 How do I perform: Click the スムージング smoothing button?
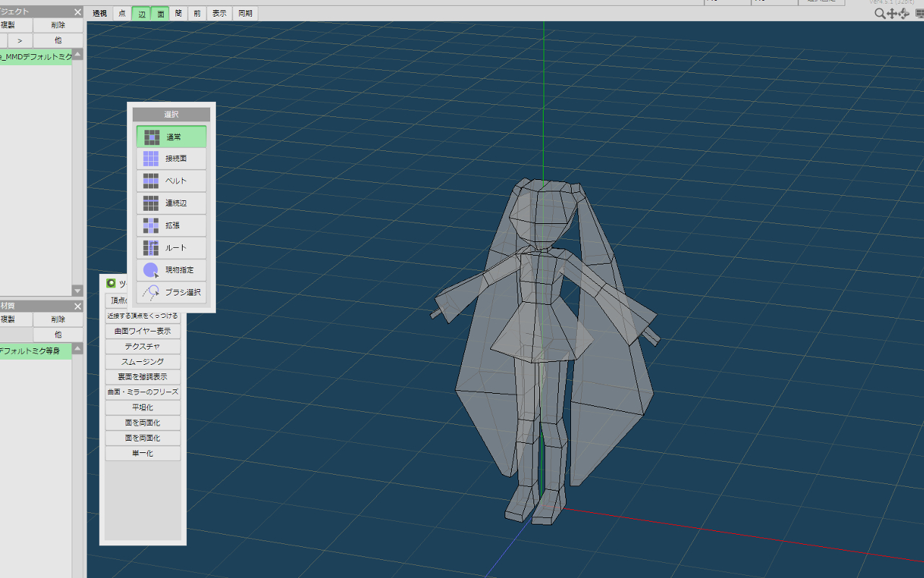[143, 362]
